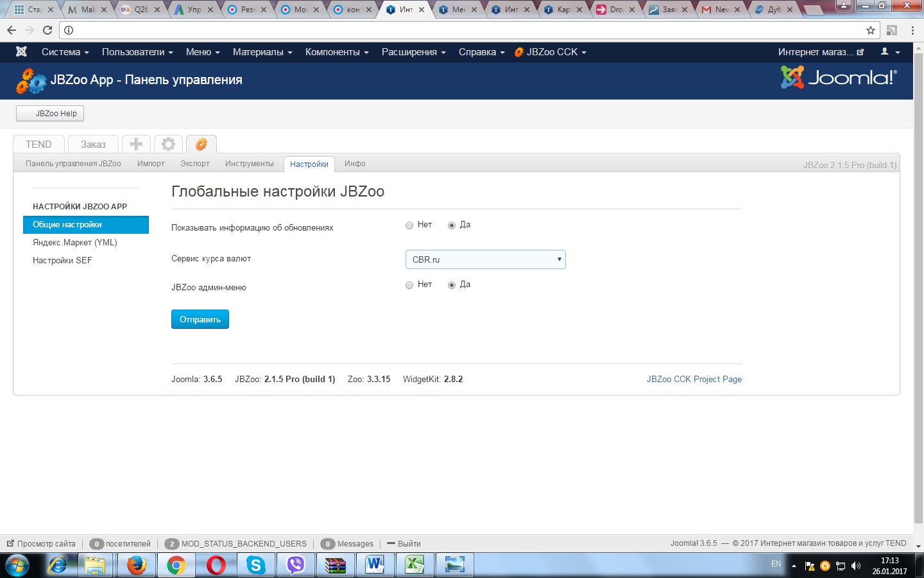Expand the Пользователи menu
Screen dimensions: 924x578
tap(137, 52)
